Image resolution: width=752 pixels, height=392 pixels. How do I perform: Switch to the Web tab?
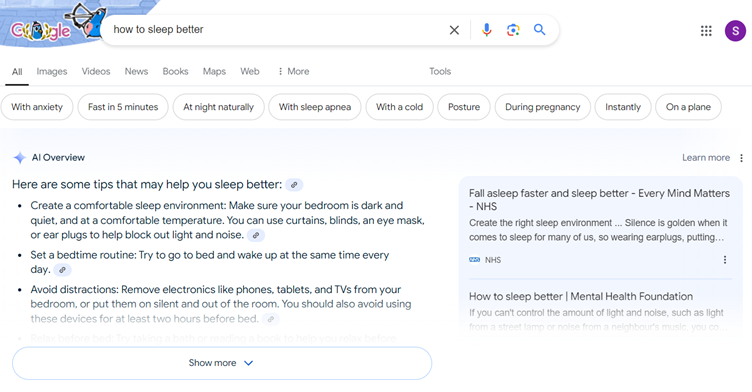(250, 71)
